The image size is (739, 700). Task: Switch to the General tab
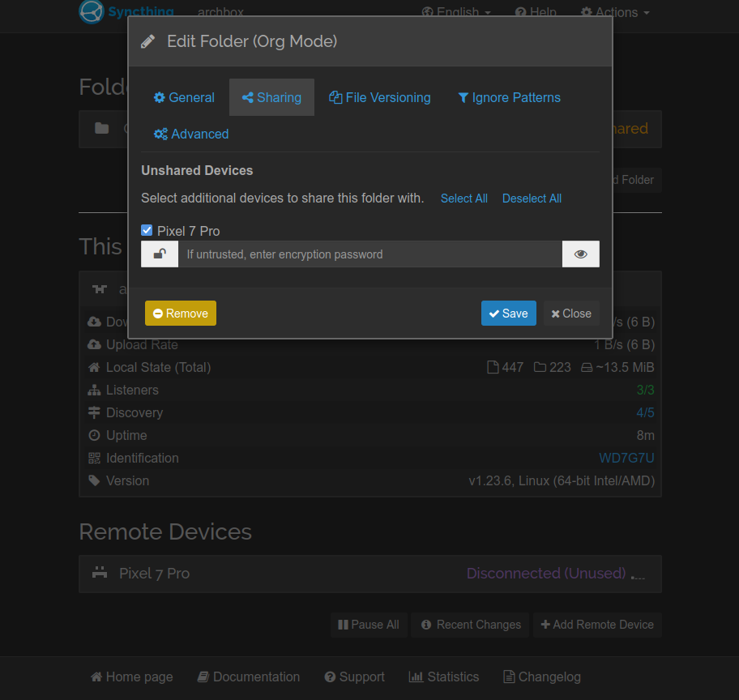tap(184, 97)
